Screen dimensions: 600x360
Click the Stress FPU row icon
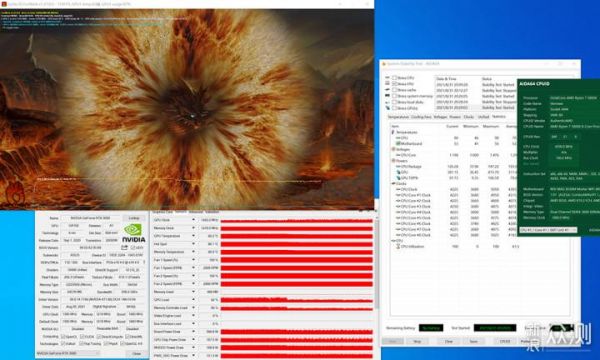pyautogui.click(x=387, y=83)
